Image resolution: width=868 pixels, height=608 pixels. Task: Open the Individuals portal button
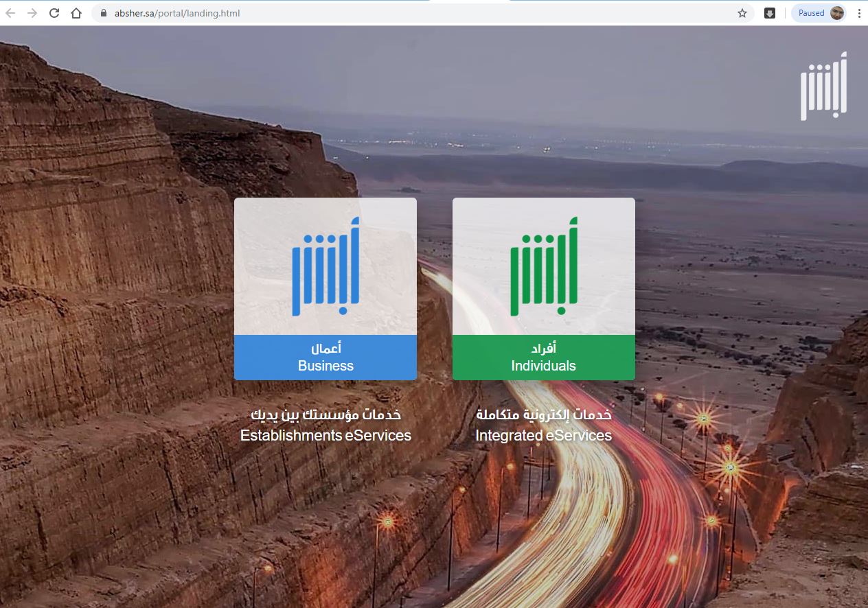[544, 358]
